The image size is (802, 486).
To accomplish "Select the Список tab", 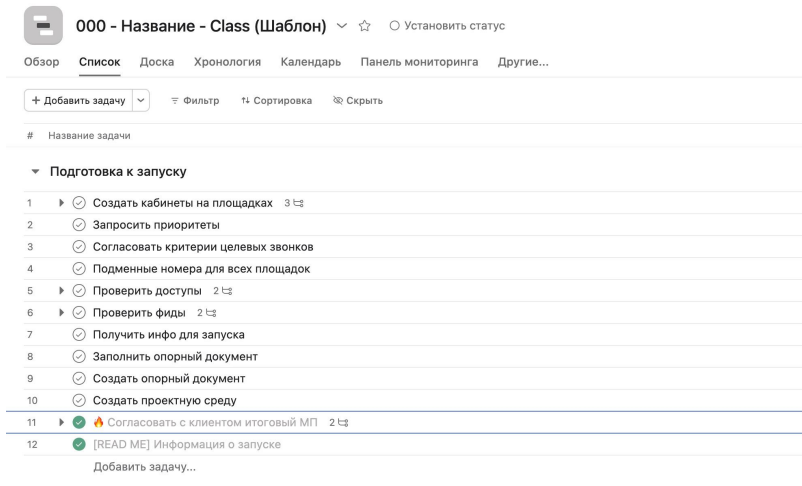I will [99, 62].
